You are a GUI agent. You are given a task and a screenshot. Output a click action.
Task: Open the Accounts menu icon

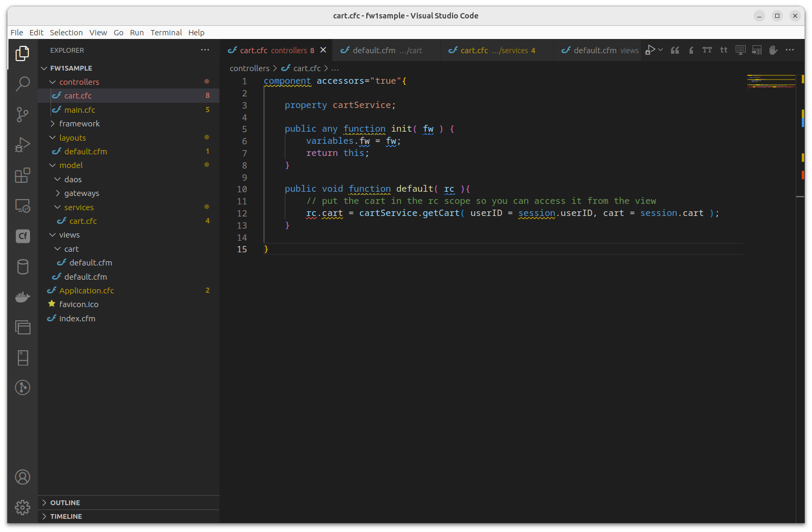pyautogui.click(x=23, y=477)
